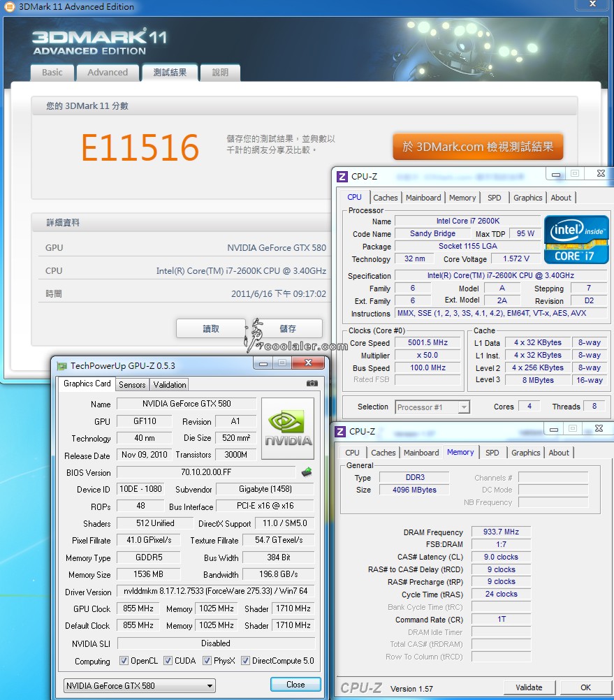
Task: Click the GPU-Z title bar app icon
Action: 61,366
